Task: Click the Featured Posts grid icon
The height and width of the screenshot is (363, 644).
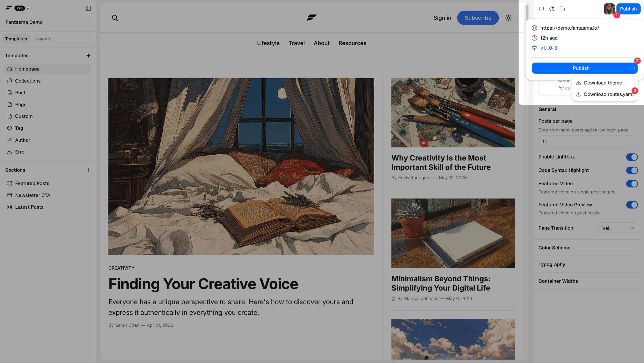Action: tap(9, 183)
